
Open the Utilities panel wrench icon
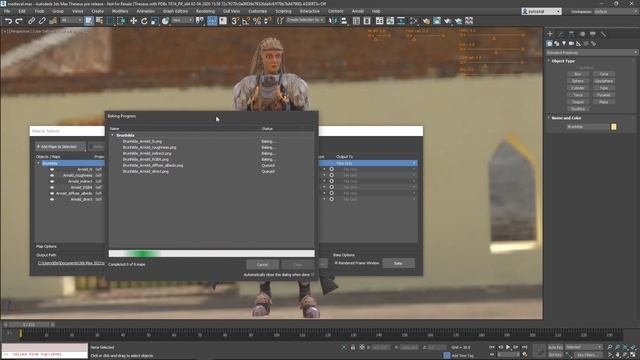(x=603, y=34)
